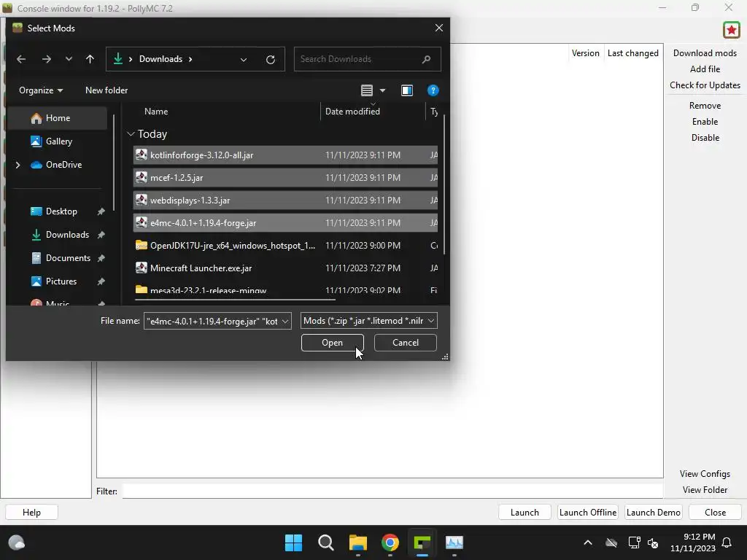
Task: Change view layout icon
Action: pos(366,90)
